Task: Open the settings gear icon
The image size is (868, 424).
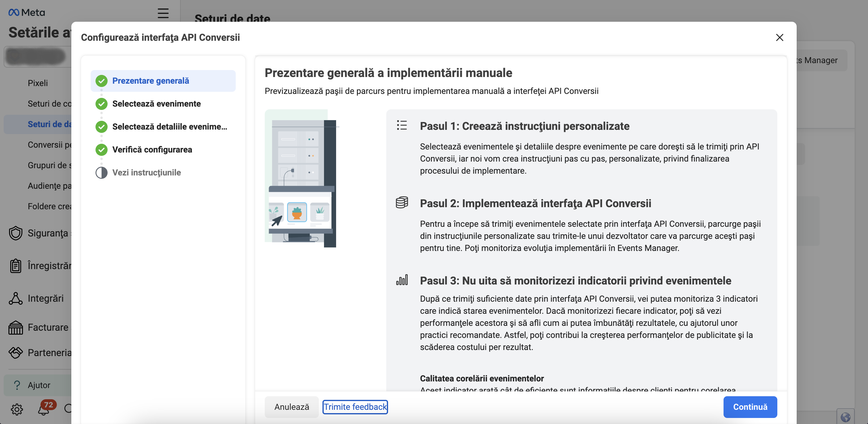Action: click(17, 410)
